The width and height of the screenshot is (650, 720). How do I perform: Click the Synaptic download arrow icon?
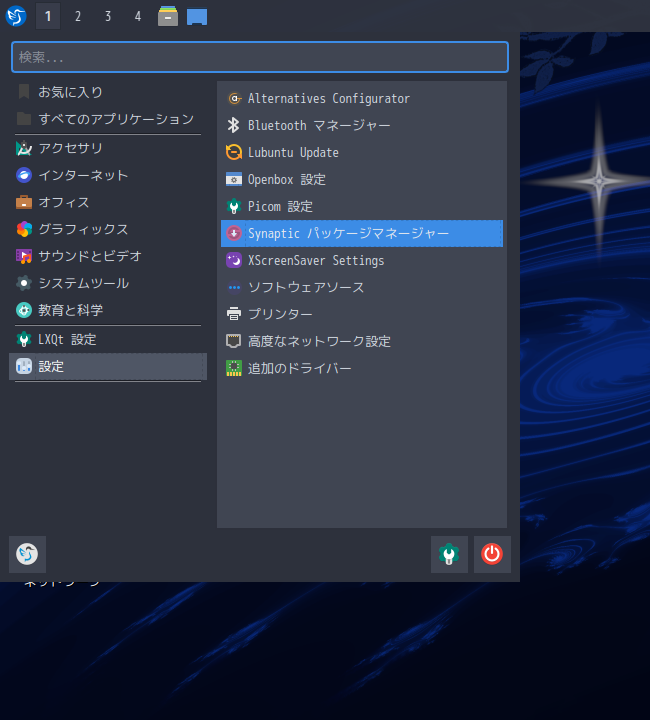(234, 233)
